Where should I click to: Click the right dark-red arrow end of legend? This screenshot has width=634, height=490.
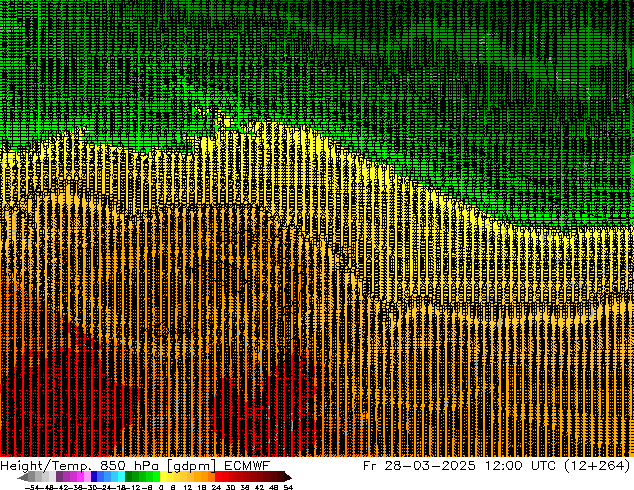click(288, 477)
